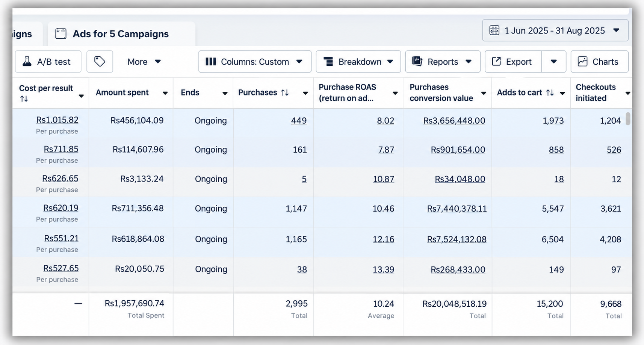Click the 13.39 ROAS link
Viewport: 644px width, 345px height.
point(384,269)
